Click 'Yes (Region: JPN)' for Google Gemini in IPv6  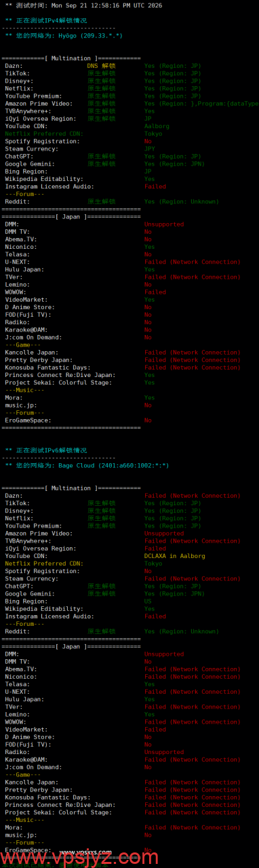point(175,594)
